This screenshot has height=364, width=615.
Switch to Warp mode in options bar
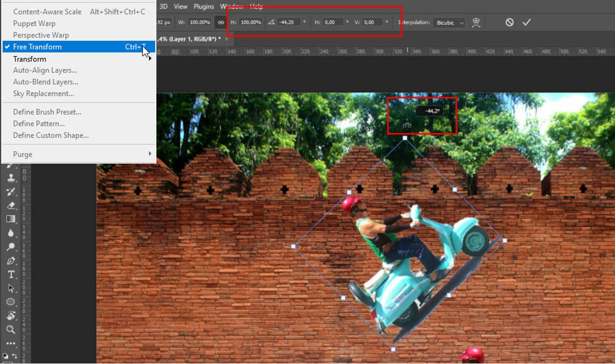(x=476, y=22)
